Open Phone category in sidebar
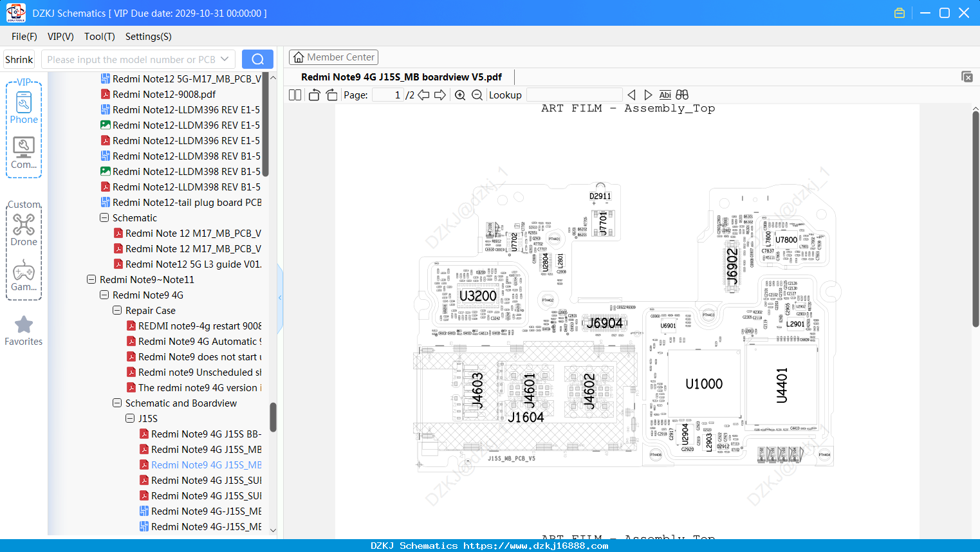The height and width of the screenshot is (552, 980). pyautogui.click(x=24, y=107)
